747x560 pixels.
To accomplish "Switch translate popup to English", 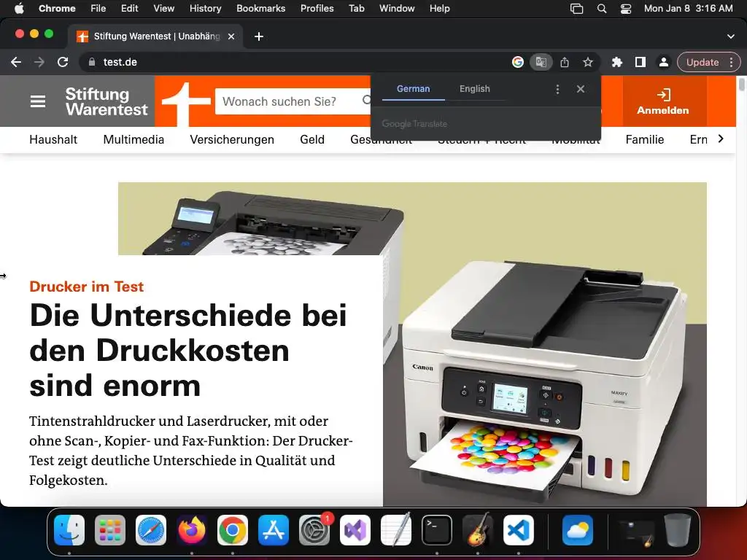I will (474, 89).
